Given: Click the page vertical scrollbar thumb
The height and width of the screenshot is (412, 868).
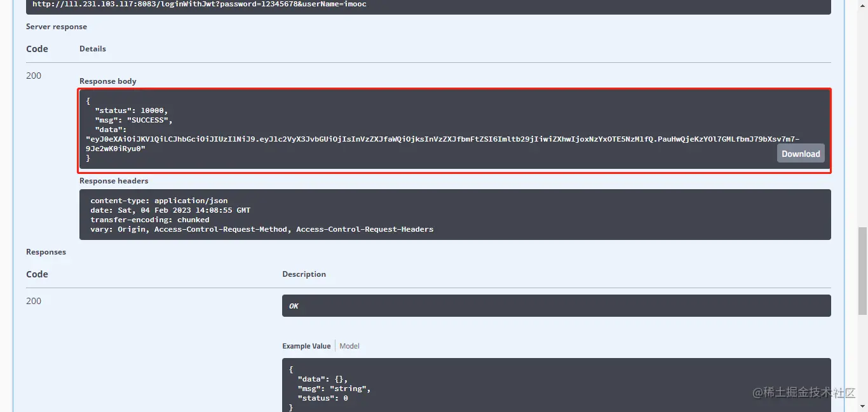Looking at the screenshot, I should pyautogui.click(x=862, y=270).
